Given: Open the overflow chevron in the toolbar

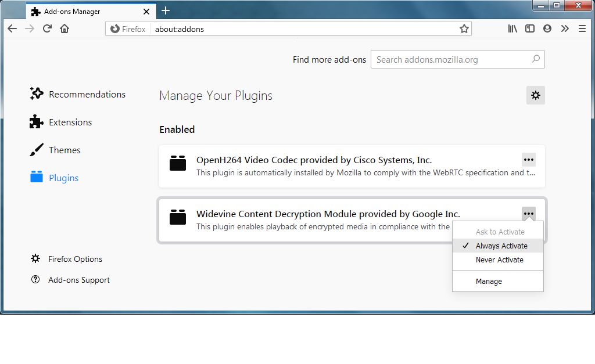Looking at the screenshot, I should pyautogui.click(x=565, y=28).
